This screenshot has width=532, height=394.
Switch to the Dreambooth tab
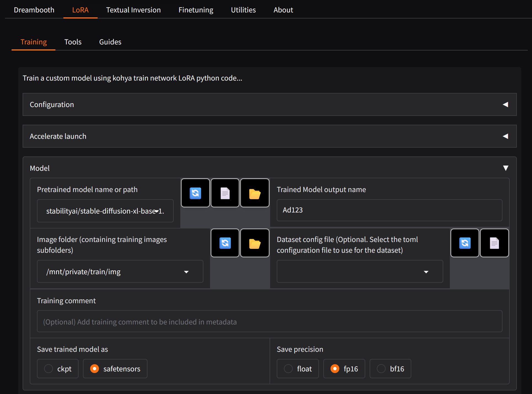[34, 10]
